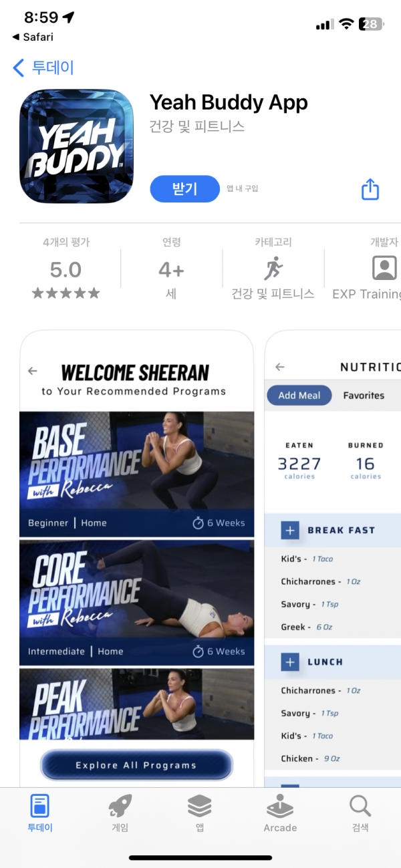Tap the plus icon beside LUNCH
The image size is (401, 868).
click(290, 662)
